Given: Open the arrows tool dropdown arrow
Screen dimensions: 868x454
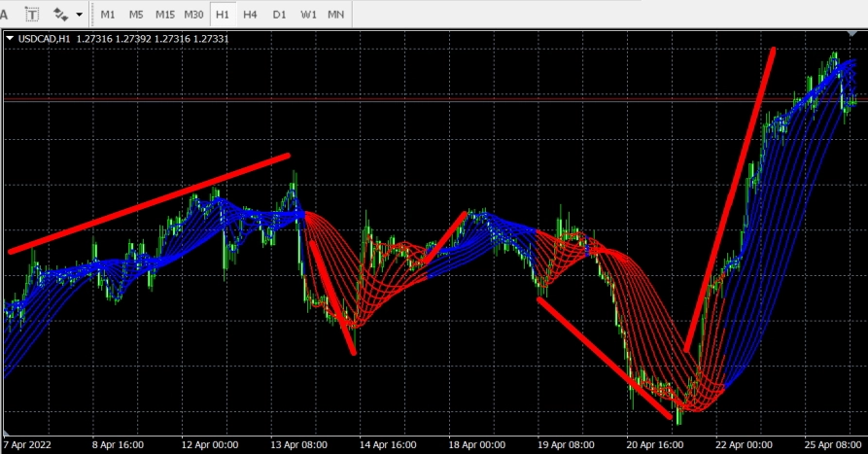Looking at the screenshot, I should pyautogui.click(x=79, y=15).
